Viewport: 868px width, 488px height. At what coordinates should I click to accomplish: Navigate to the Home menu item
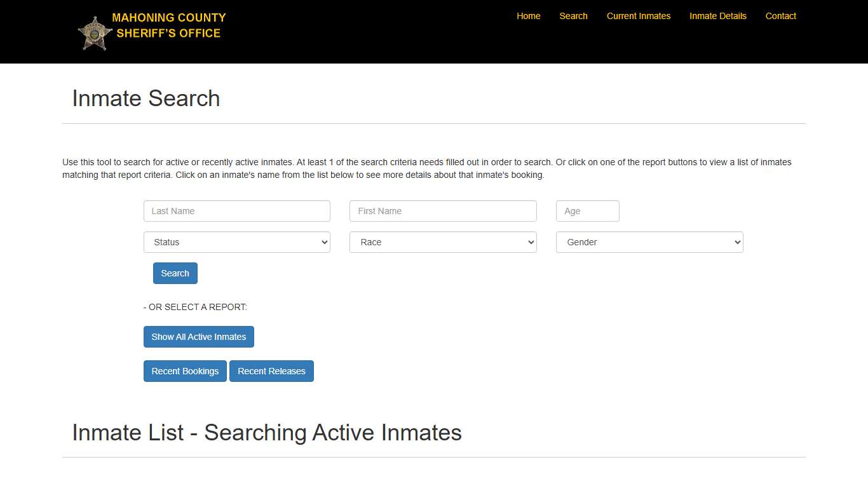coord(528,16)
